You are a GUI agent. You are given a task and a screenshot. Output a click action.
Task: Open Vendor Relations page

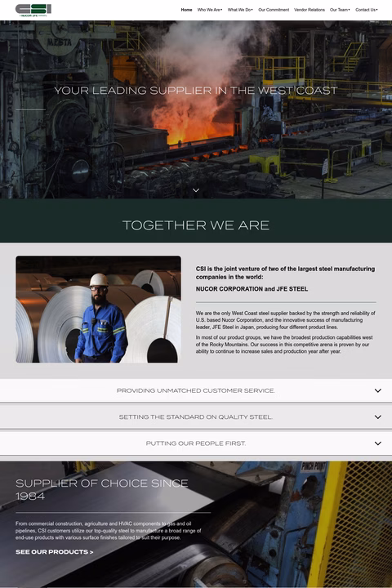point(310,10)
